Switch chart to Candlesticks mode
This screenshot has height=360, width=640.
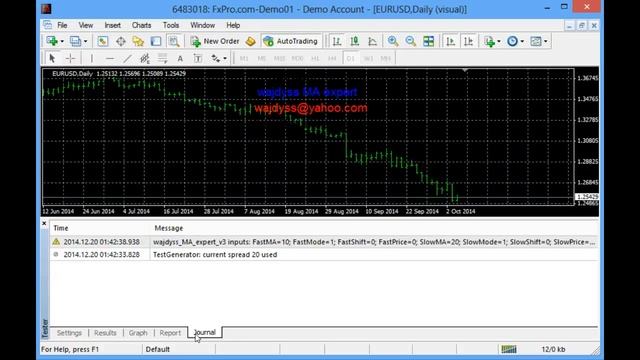(355, 41)
